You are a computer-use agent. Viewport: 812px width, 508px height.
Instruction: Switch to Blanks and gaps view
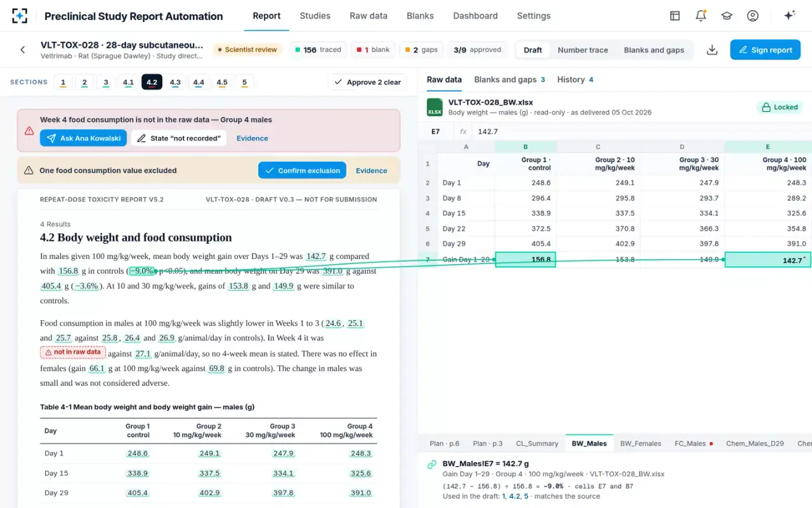click(x=654, y=50)
